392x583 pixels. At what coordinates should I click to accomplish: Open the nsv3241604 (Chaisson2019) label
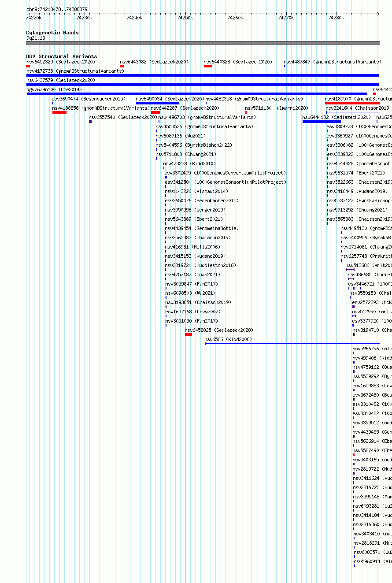(359, 108)
